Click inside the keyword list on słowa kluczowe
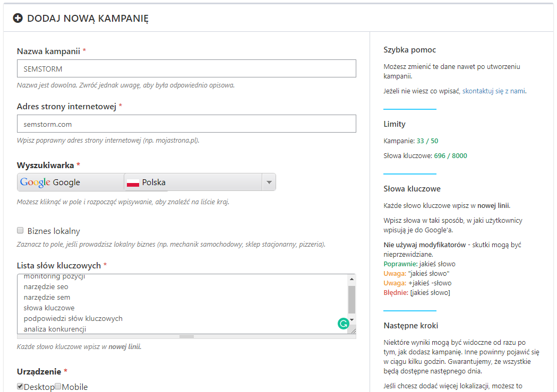The width and height of the screenshot is (557, 392). (x=49, y=308)
